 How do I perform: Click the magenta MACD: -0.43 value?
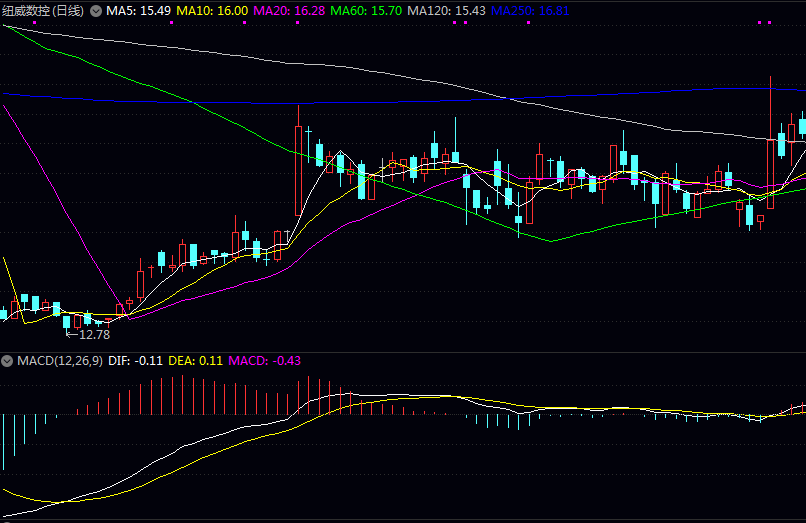click(x=266, y=360)
